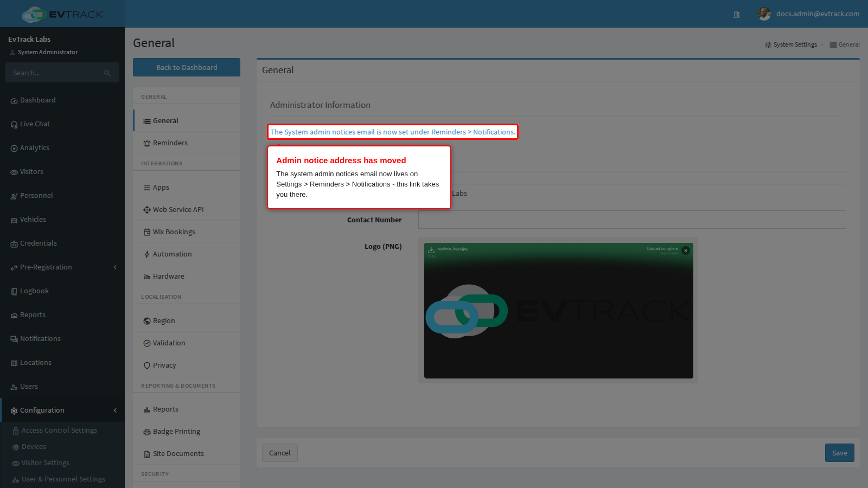Open the Hardware settings
The width and height of the screenshot is (868, 488).
(187, 277)
